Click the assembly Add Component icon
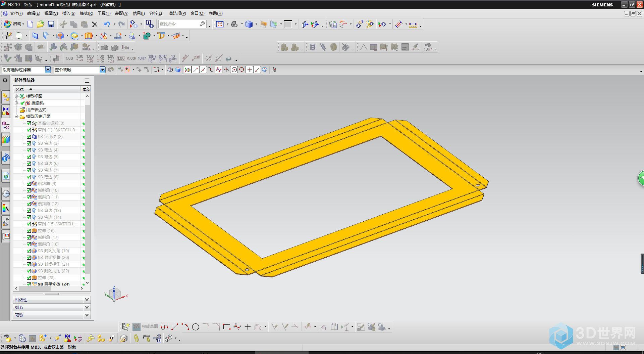Viewport: 644px width, 354px height. [43, 338]
